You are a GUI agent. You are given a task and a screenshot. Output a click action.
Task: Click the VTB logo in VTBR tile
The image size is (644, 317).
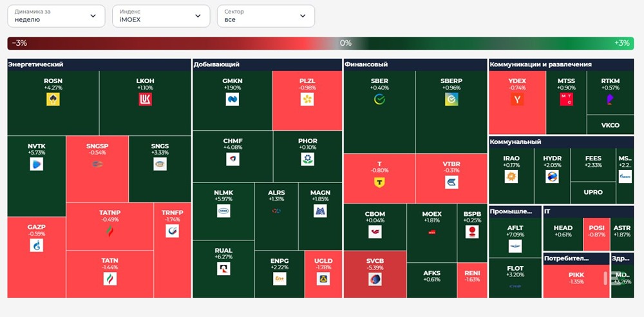(x=451, y=182)
